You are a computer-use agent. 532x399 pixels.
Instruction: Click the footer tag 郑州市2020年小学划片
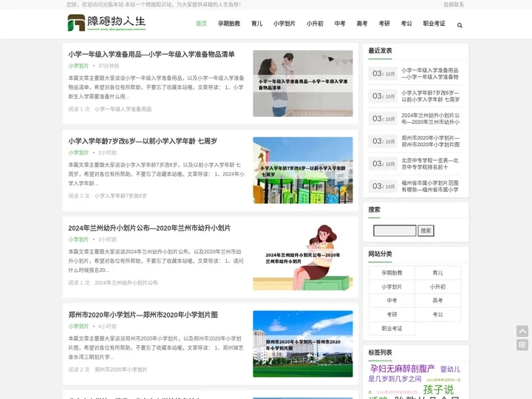point(120,369)
